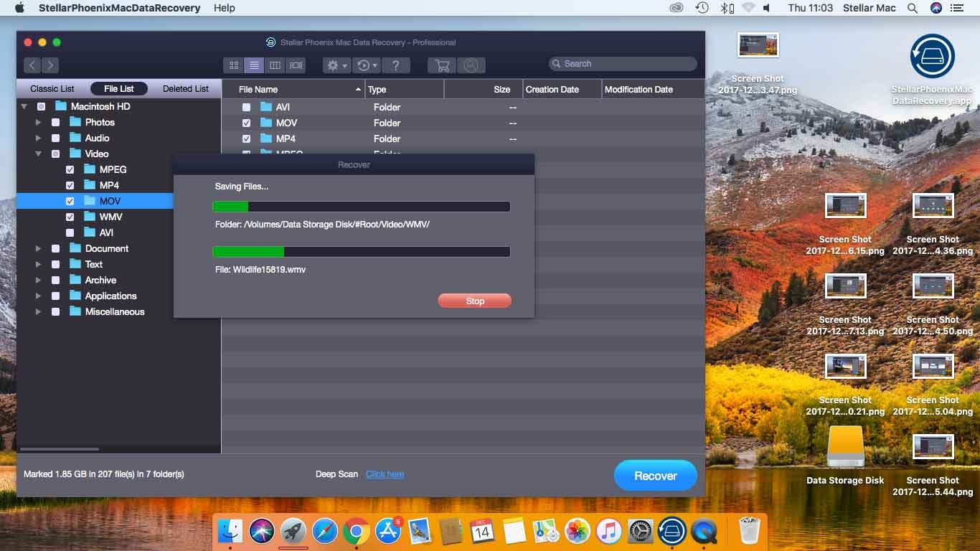Go forward with the right arrow button
Screen dimensions: 980x551
coord(50,65)
